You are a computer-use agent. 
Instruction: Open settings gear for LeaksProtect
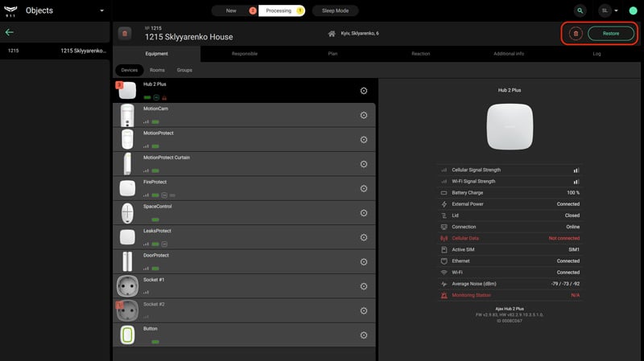click(x=364, y=237)
